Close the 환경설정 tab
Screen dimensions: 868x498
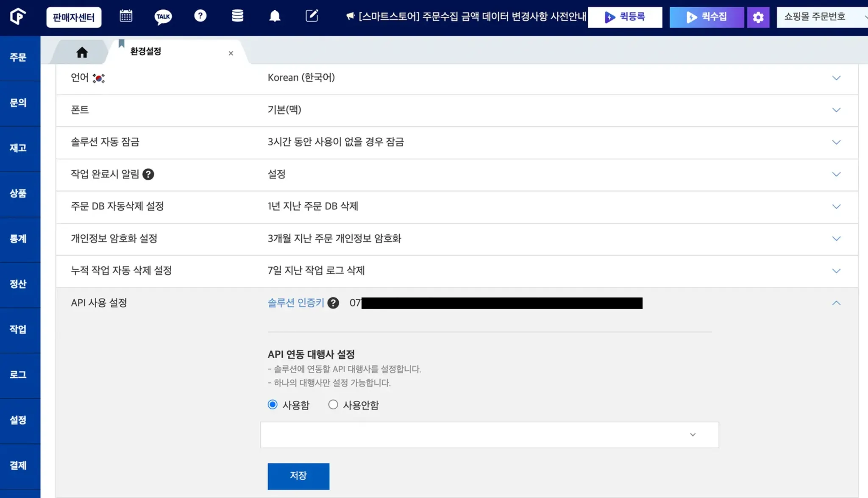click(x=231, y=53)
